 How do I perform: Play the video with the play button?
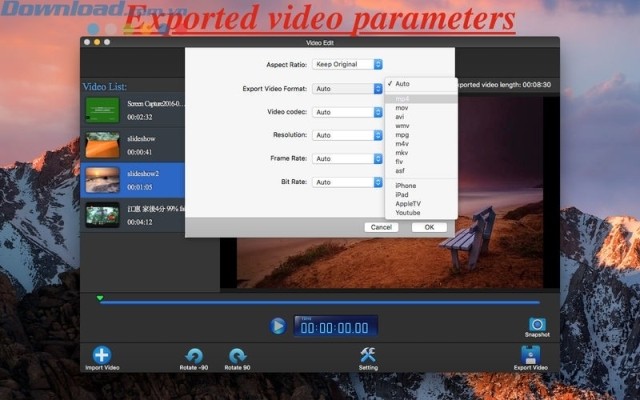tap(278, 326)
